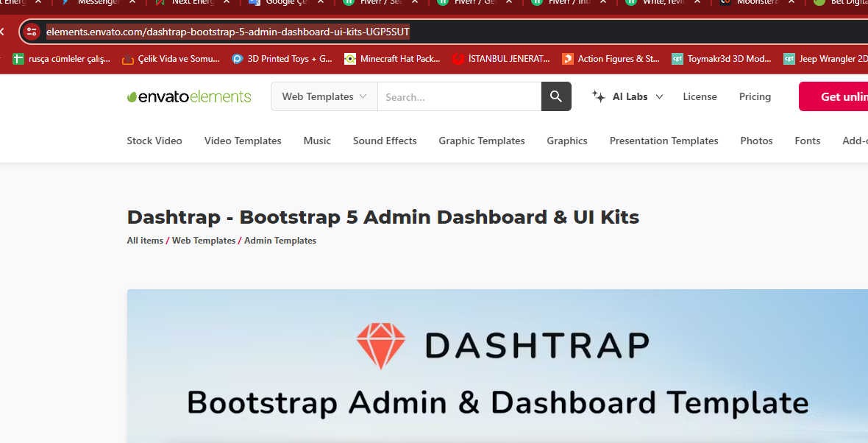The height and width of the screenshot is (443, 868).
Task: Open the 'Action Figures & St...' bookmark
Action: pos(611,59)
